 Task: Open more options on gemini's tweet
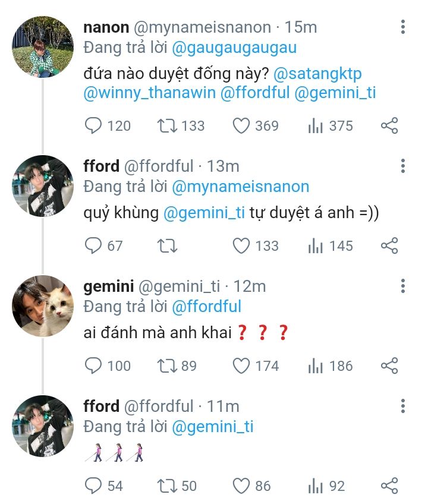point(403,286)
